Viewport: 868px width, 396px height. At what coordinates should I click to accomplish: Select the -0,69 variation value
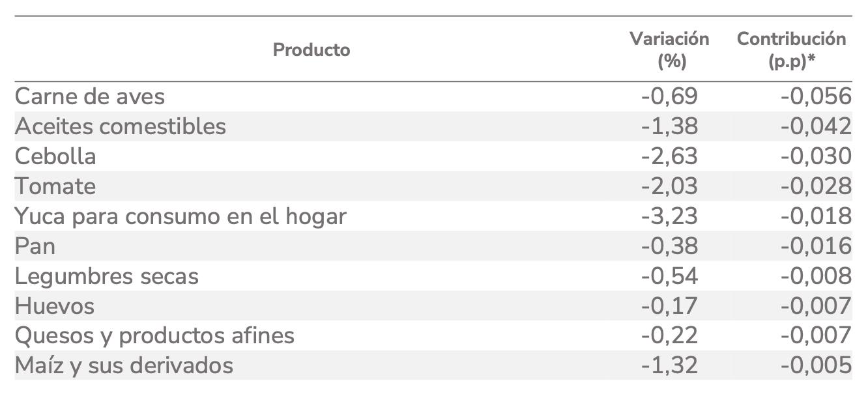click(669, 96)
